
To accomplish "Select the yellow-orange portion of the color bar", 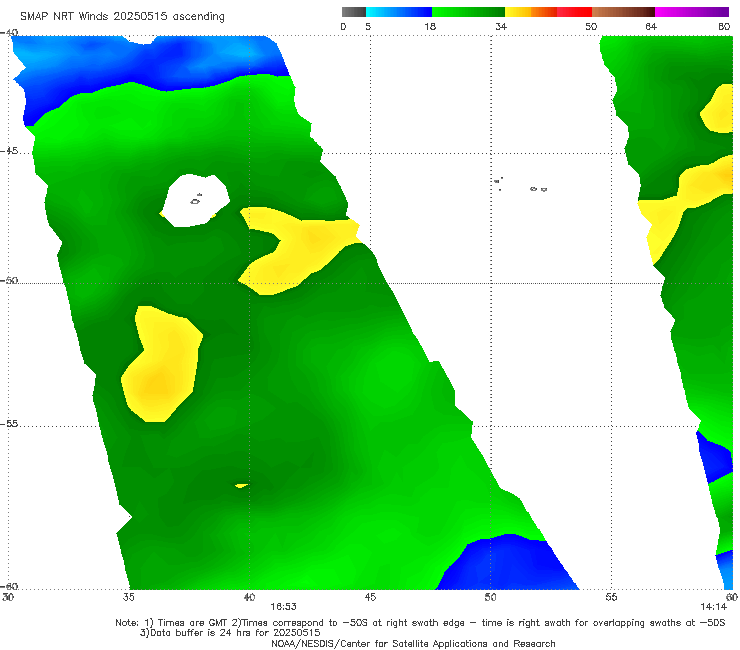I will (x=530, y=12).
